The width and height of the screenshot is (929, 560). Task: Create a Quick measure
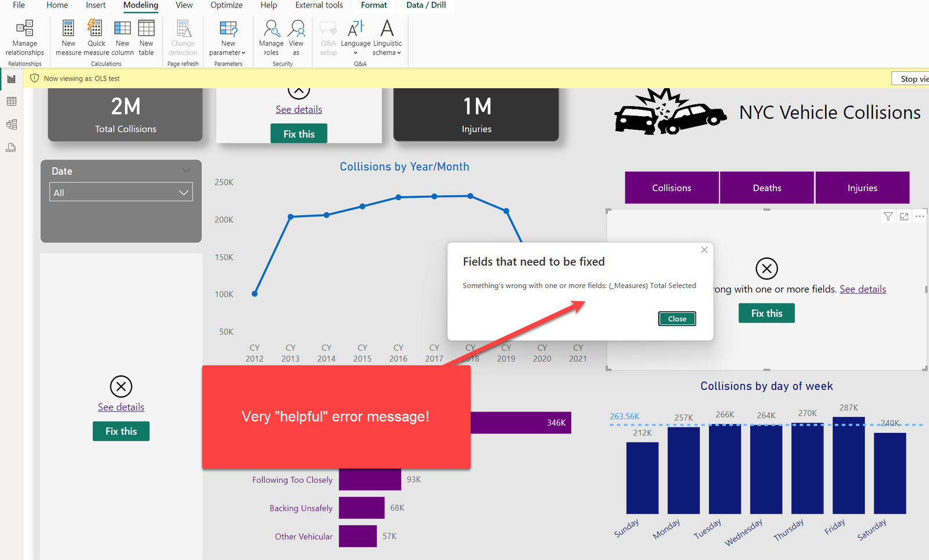pos(96,38)
